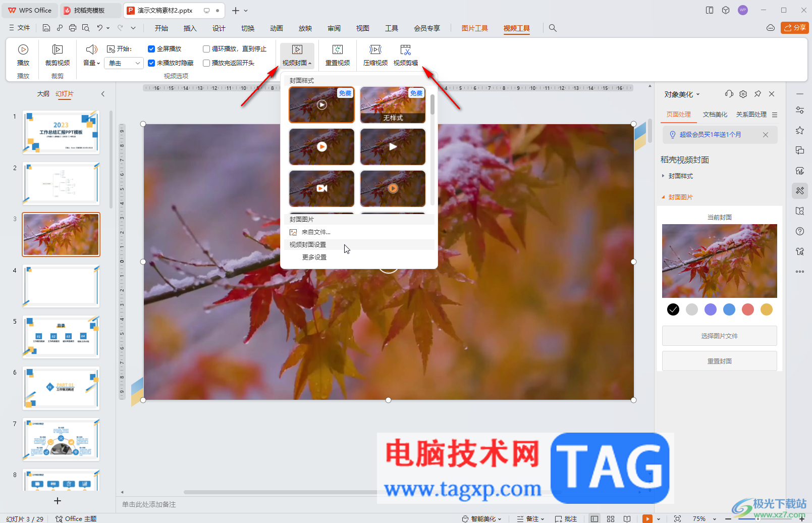Click the add new slide plus icon
This screenshot has width=812, height=523.
(58, 501)
